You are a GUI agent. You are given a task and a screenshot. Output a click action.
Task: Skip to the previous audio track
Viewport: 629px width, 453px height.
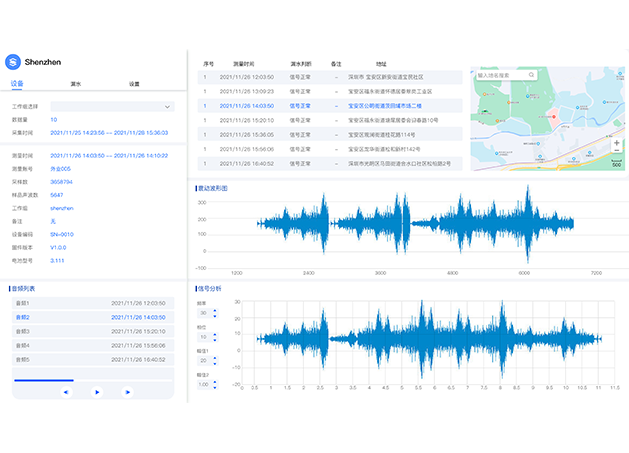coord(66,392)
